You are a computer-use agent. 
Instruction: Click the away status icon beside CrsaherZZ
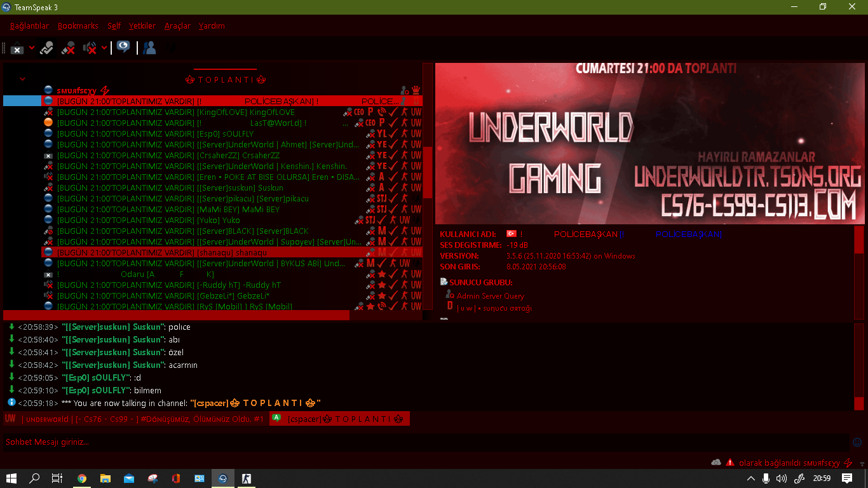(48, 155)
